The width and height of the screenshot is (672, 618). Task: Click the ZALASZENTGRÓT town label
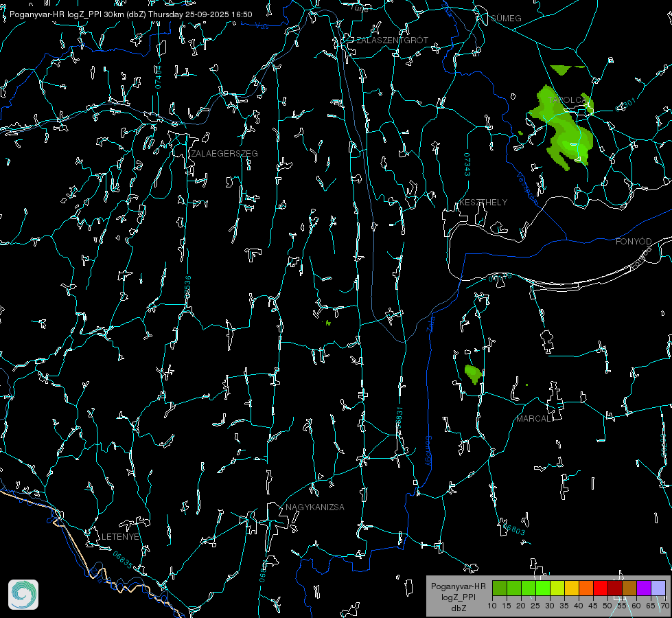392,40
